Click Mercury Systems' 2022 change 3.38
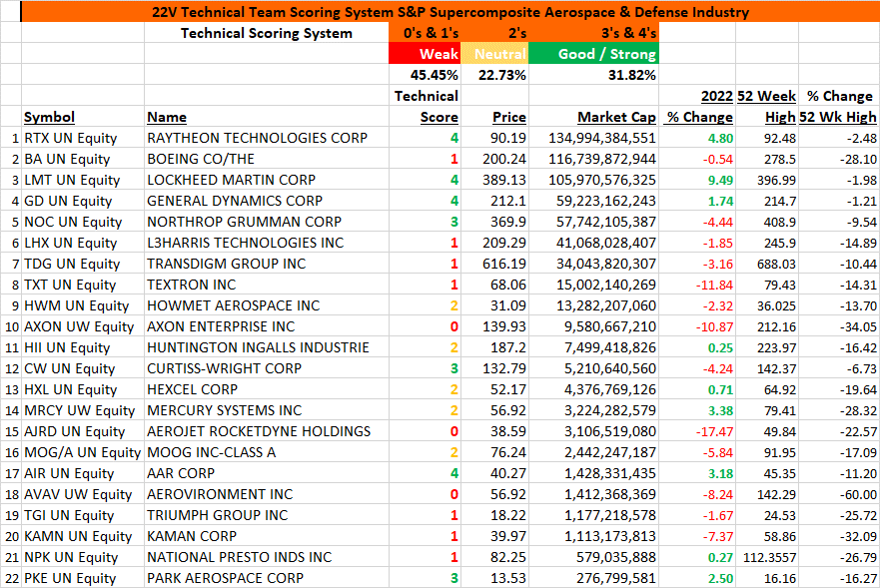Screen dimensions: 880x588 click(697, 410)
